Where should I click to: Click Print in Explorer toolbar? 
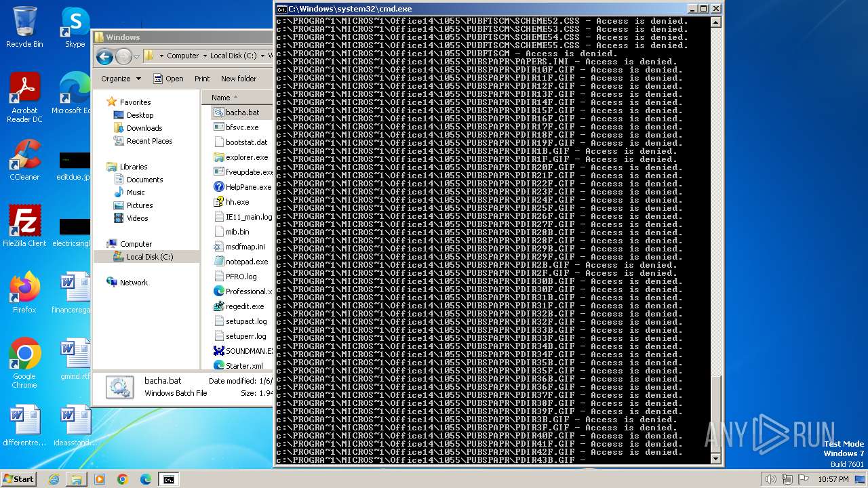click(202, 79)
